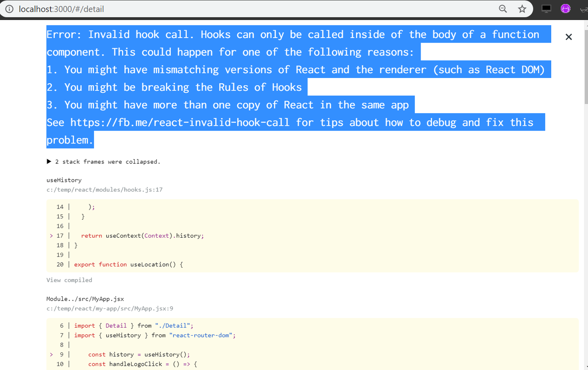Click the site information icon in the address bar

tap(9, 9)
